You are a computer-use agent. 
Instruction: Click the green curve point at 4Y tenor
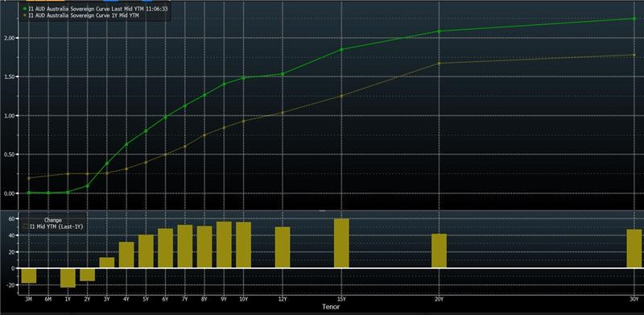(126, 144)
